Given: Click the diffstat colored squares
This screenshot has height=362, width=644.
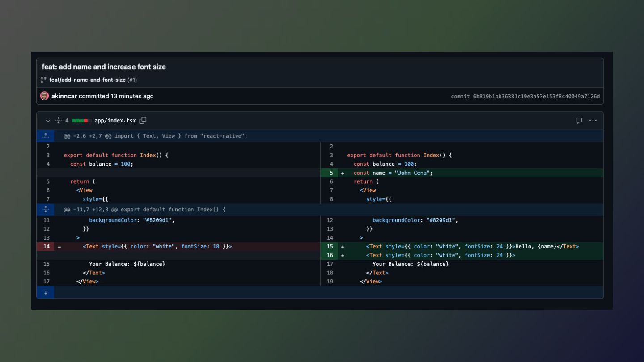Looking at the screenshot, I should point(81,121).
